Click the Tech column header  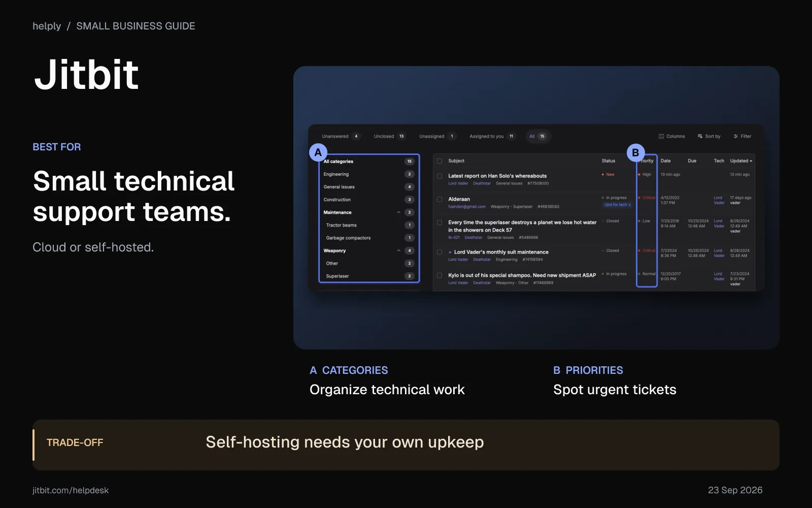[719, 161]
